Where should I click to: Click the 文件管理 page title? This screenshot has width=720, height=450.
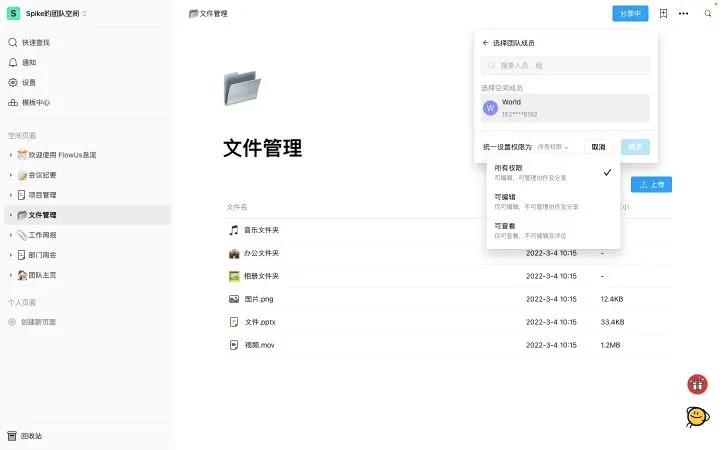pos(263,148)
